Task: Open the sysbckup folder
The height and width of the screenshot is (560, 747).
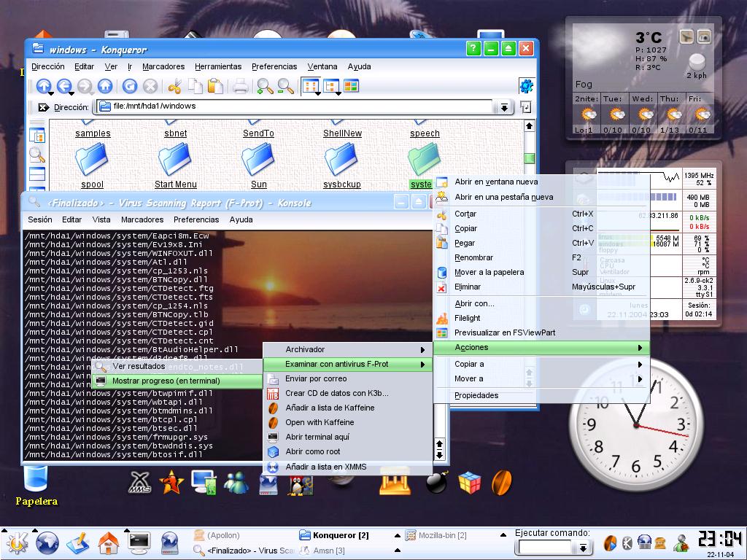Action: tap(341, 166)
